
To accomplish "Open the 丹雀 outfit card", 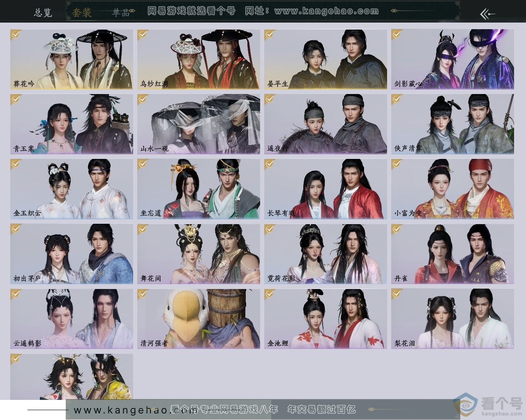I will [452, 254].
